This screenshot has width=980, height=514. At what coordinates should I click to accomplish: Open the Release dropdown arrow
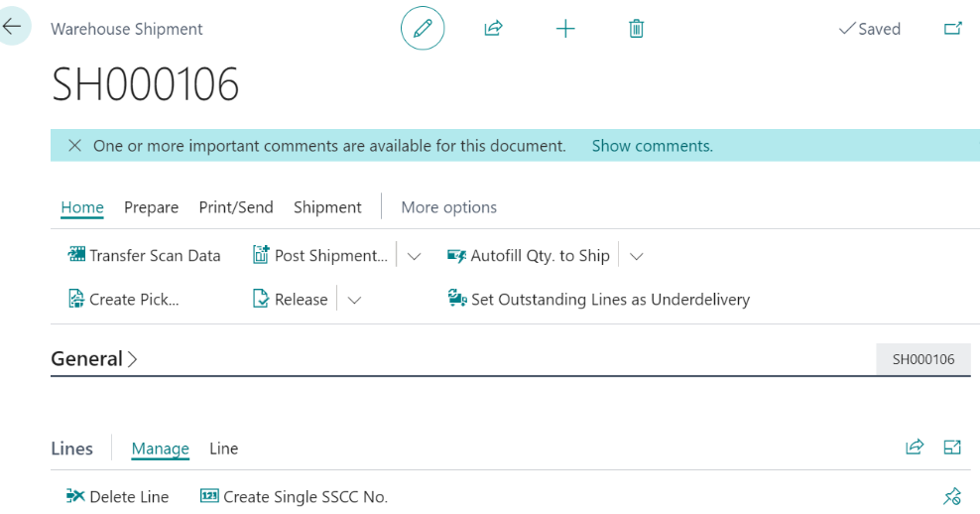[x=354, y=300]
